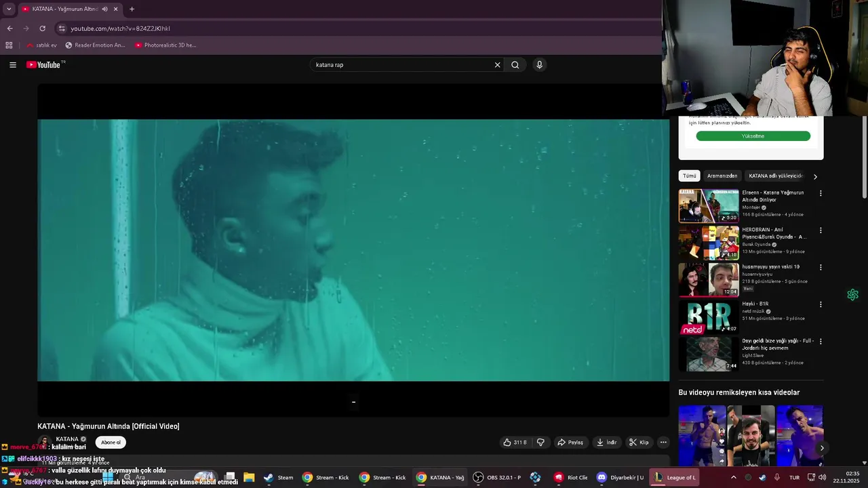Click the teal side-panel extension icon
Screen dimensions: 868x488
click(x=852, y=295)
